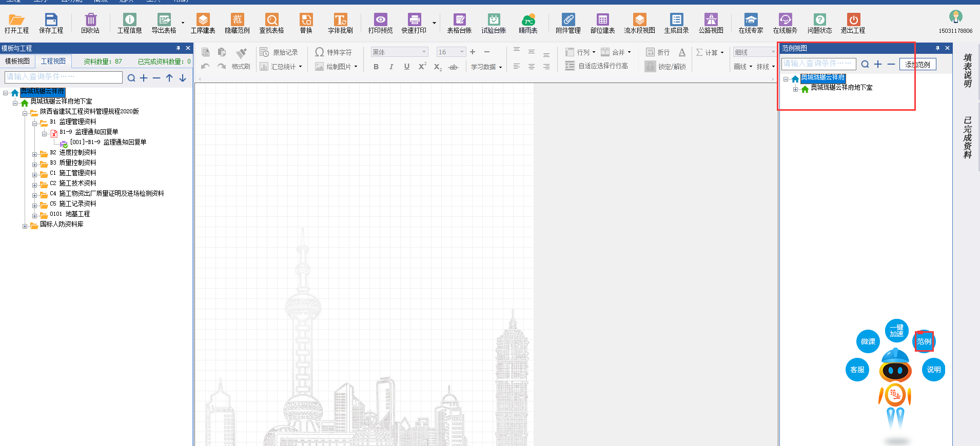Image resolution: width=980 pixels, height=446 pixels.
Task: Expand the 国标人防资料库 folder
Action: tap(25, 226)
